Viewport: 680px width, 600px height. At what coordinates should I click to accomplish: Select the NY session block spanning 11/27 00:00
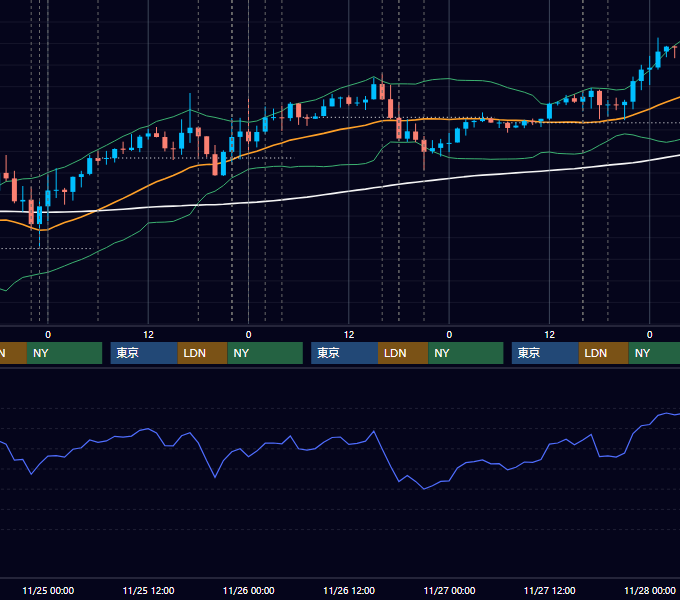[466, 353]
